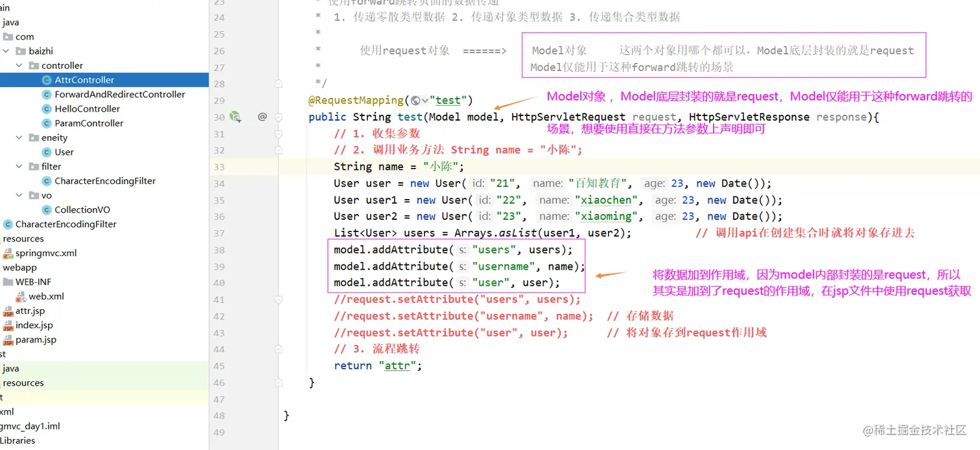Click the ForwardAndRedirectController class icon
The width and height of the screenshot is (980, 450).
[47, 94]
